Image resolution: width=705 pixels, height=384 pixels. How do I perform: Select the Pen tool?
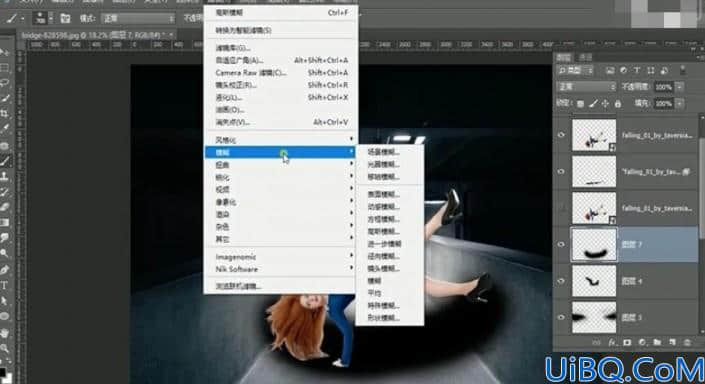(4, 270)
